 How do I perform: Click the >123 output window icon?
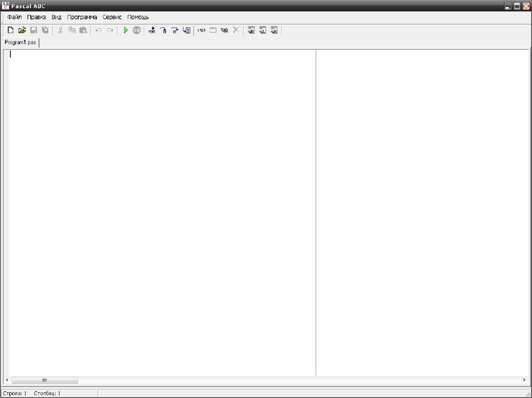point(202,30)
